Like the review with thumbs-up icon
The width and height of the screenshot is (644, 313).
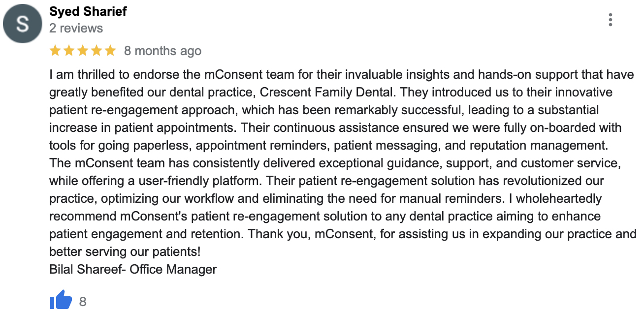click(61, 300)
